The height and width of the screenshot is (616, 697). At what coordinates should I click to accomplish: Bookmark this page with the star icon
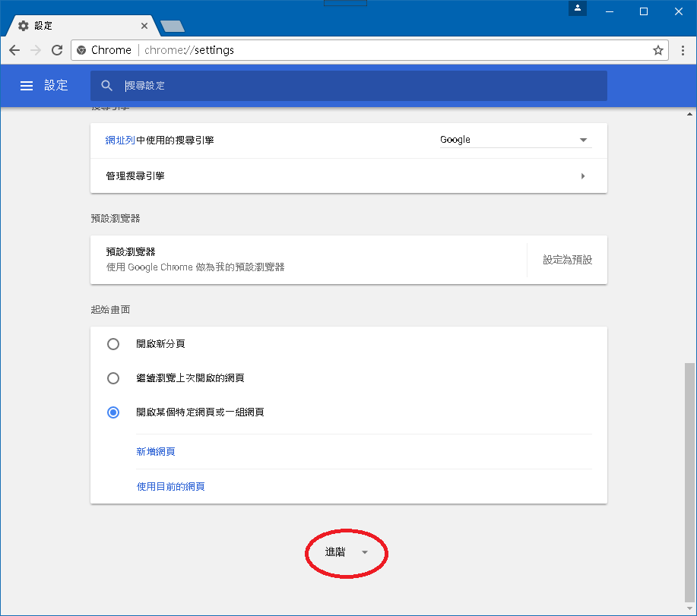[x=658, y=50]
